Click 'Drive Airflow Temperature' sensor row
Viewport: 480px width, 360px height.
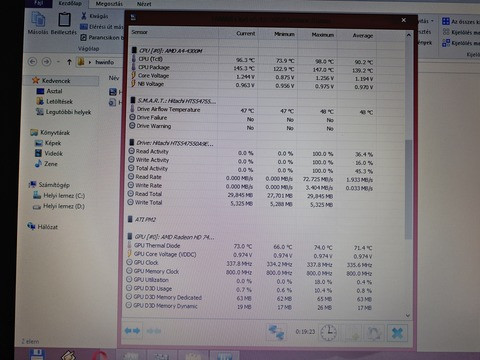(x=253, y=110)
